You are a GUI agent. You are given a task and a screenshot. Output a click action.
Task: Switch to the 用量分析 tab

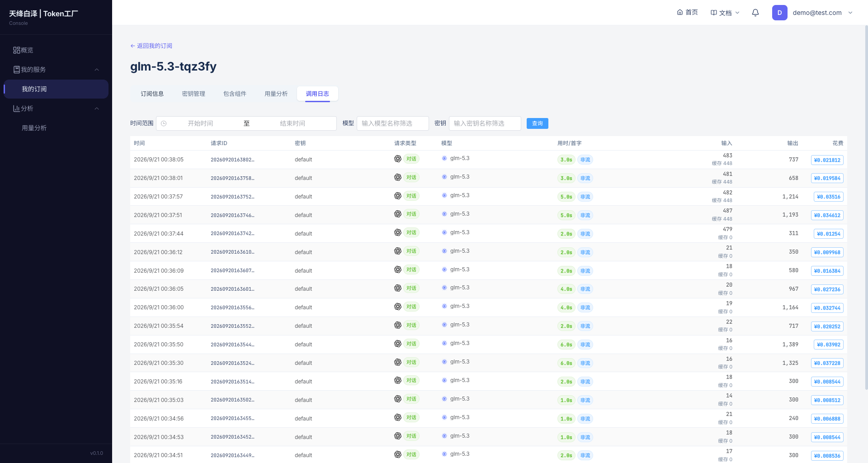coord(276,94)
